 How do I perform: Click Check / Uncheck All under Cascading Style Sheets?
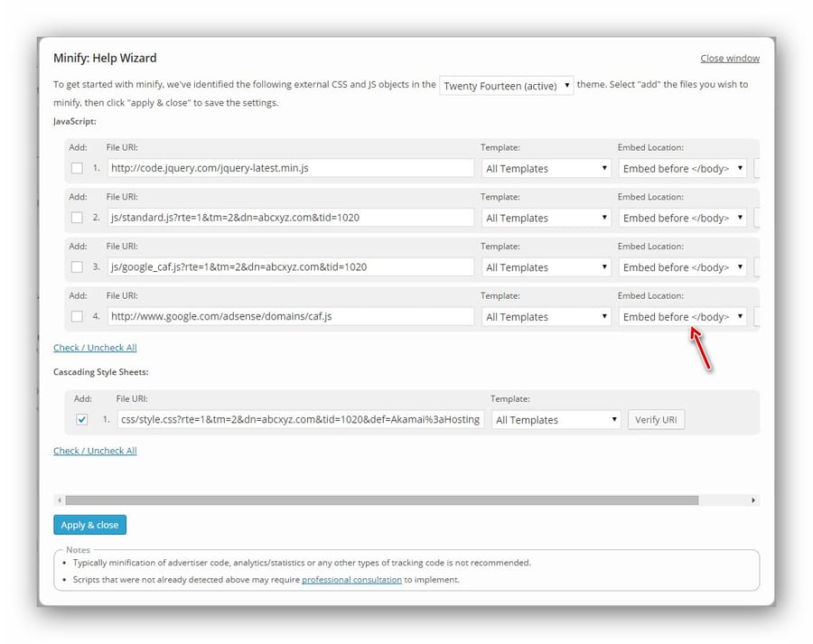point(95,451)
